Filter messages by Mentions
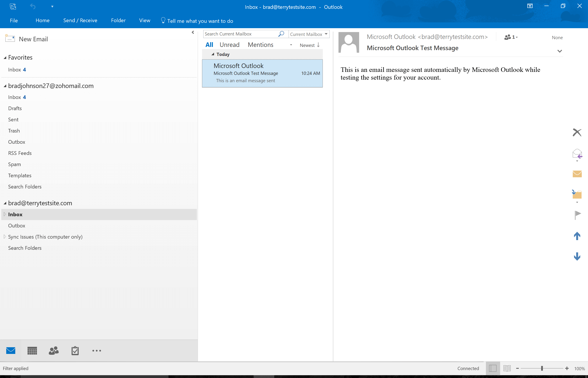 [260, 45]
